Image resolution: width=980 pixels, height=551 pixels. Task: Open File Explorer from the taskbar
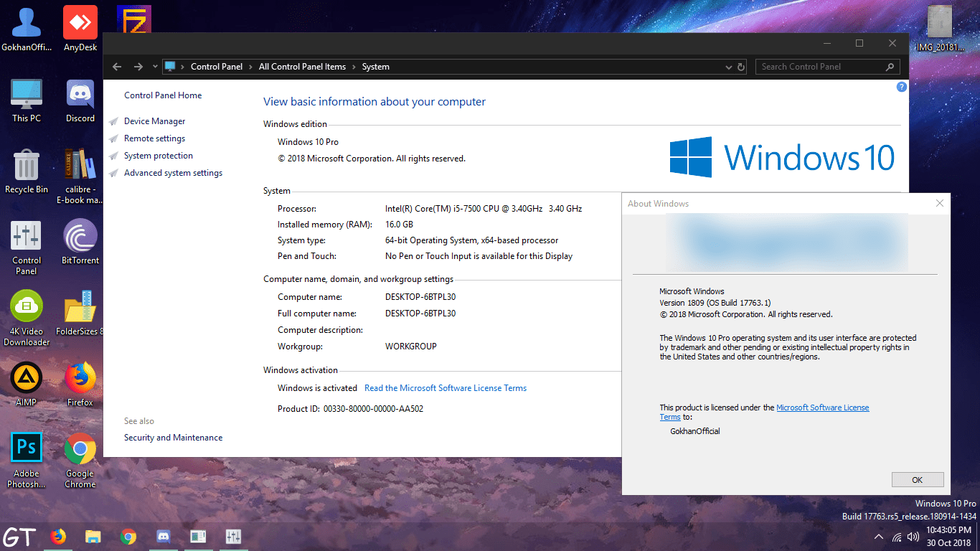point(93,537)
